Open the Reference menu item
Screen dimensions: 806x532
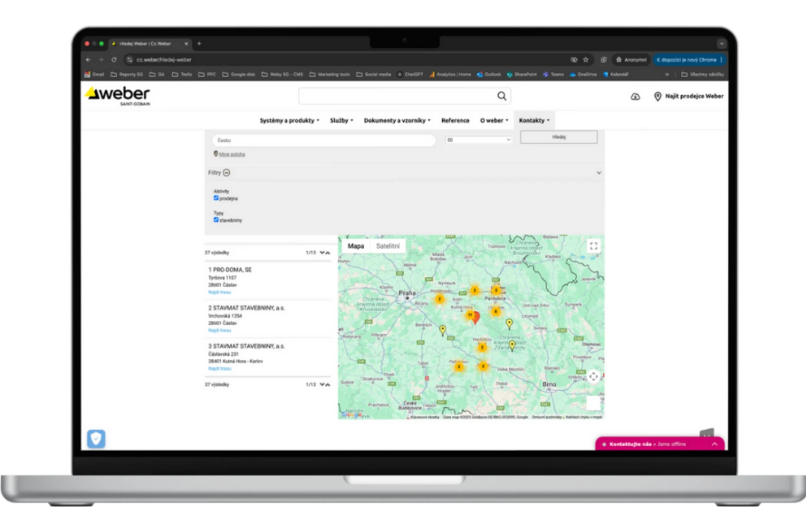pyautogui.click(x=455, y=121)
